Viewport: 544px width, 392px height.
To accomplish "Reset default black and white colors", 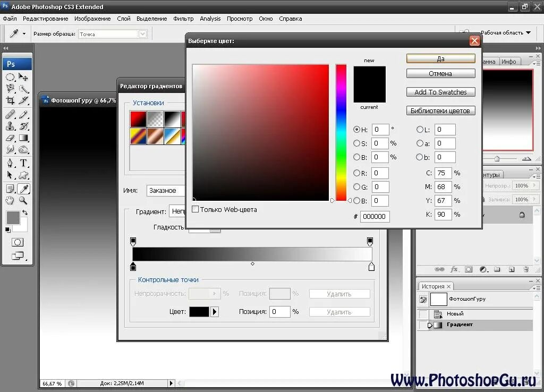I will 7,229.
